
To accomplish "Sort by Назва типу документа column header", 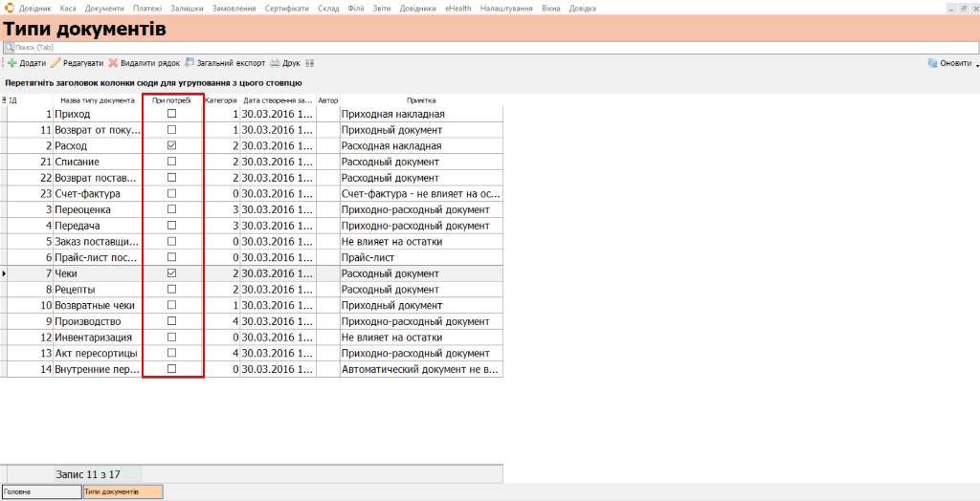I will 98,100.
